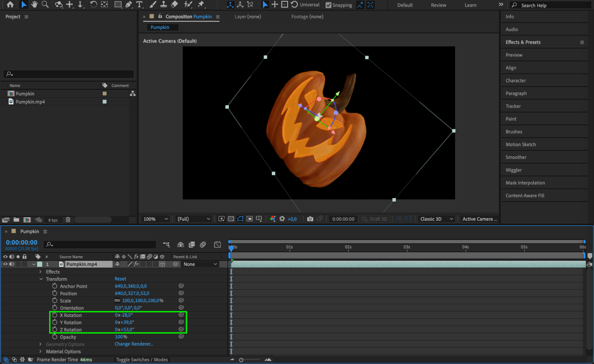Image resolution: width=594 pixels, height=364 pixels.
Task: Open the Classic 3D renderer dropdown
Action: click(436, 219)
